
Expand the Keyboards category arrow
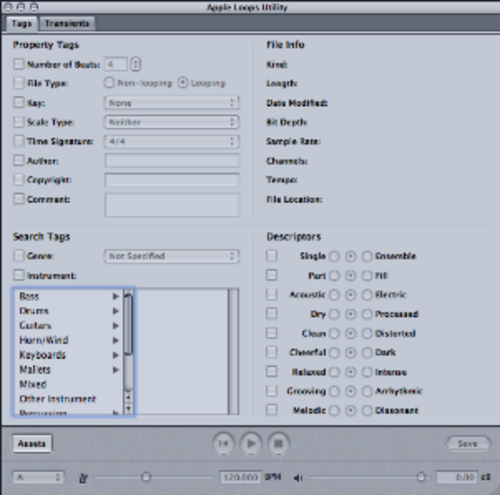116,355
